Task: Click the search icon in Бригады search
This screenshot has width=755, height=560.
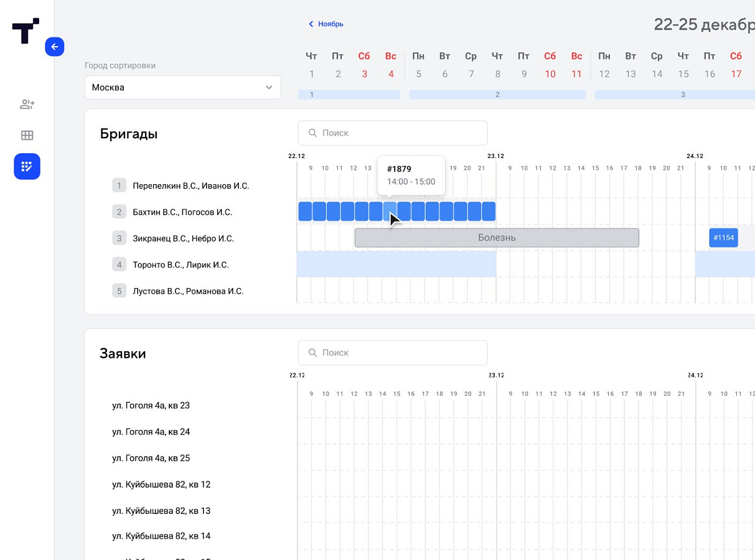Action: point(312,133)
